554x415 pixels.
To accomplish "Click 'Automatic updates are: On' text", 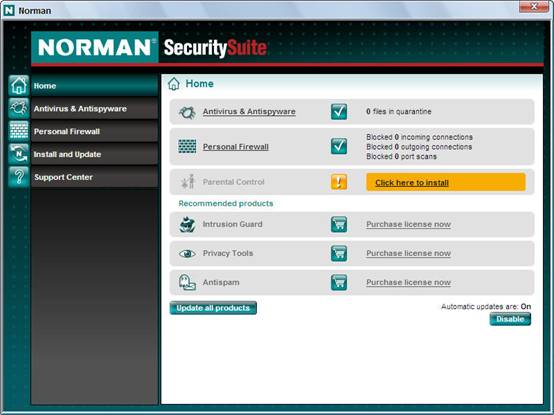I will click(x=486, y=307).
